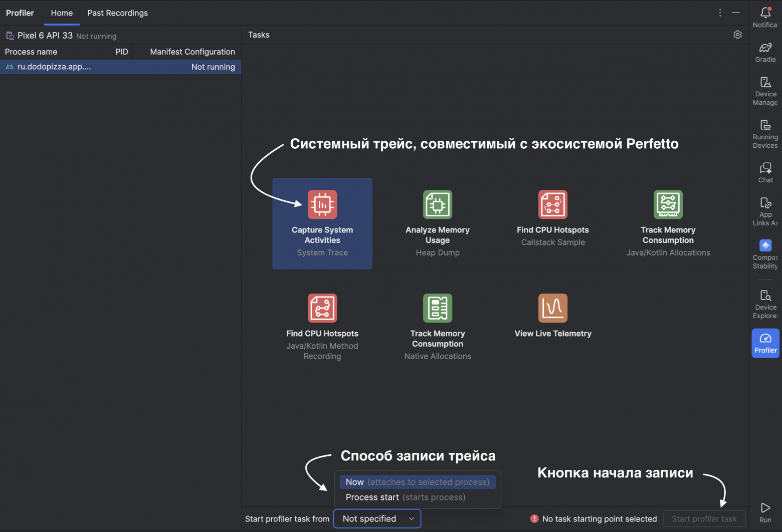This screenshot has height=532, width=782.
Task: Select the Analyze Memory Usage heap dump task
Action: click(x=437, y=223)
